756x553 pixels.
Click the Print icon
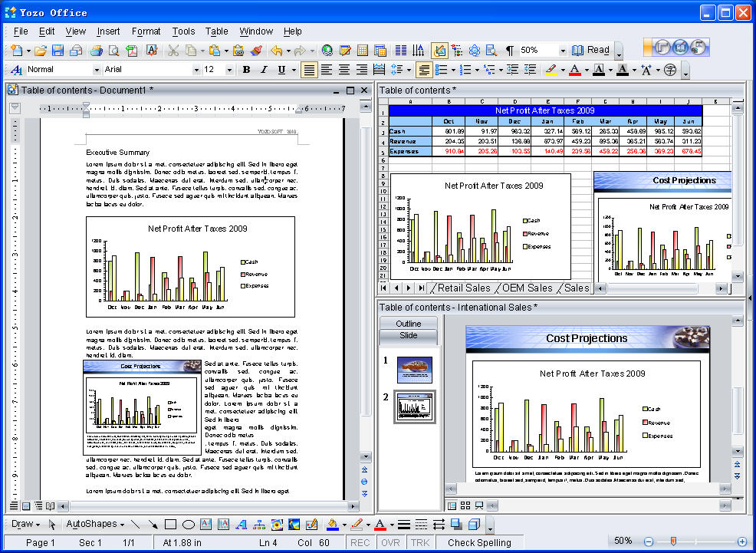(x=97, y=50)
